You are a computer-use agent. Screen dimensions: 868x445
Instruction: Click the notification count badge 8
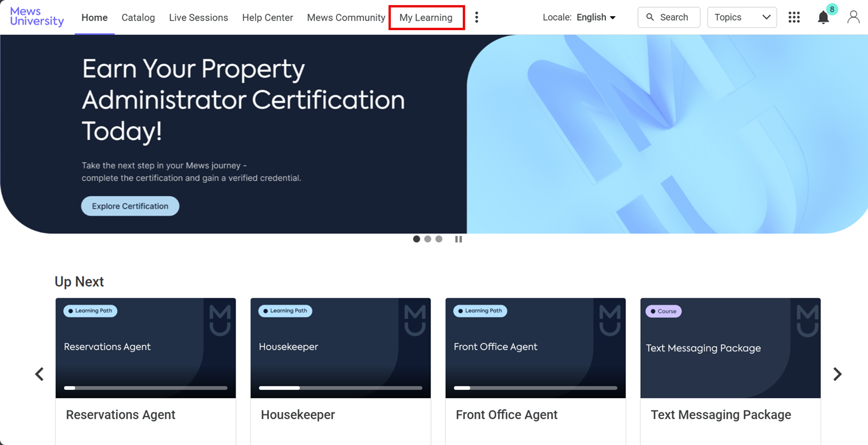coord(832,9)
